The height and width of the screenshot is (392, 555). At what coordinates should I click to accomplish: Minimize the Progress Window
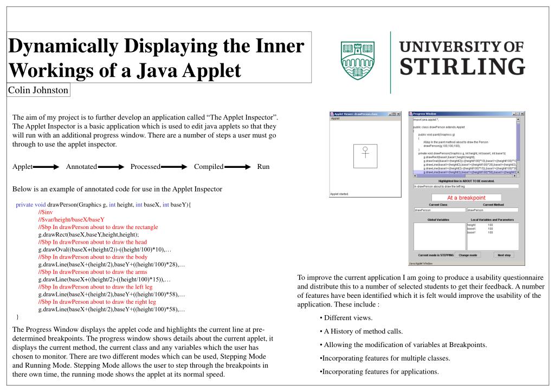[x=514, y=114]
